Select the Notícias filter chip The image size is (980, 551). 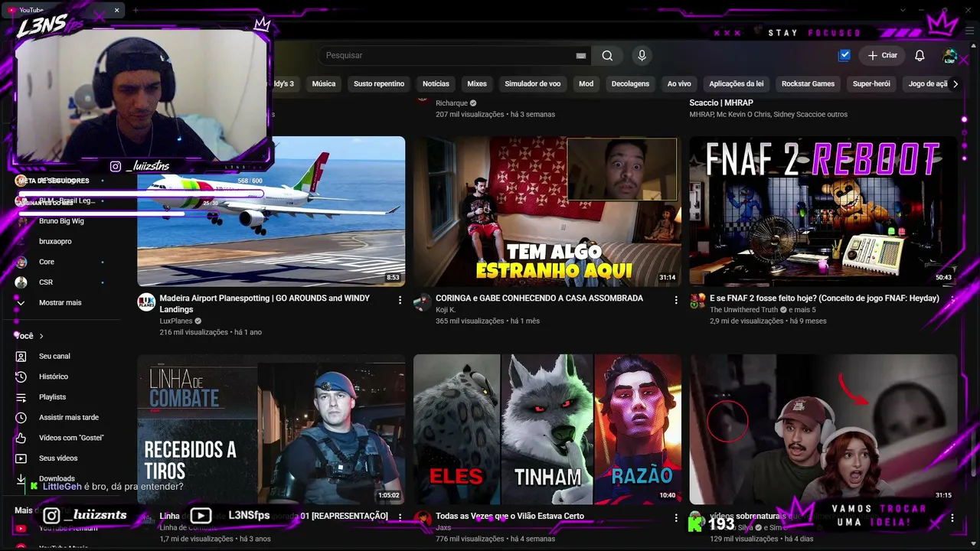tap(436, 84)
